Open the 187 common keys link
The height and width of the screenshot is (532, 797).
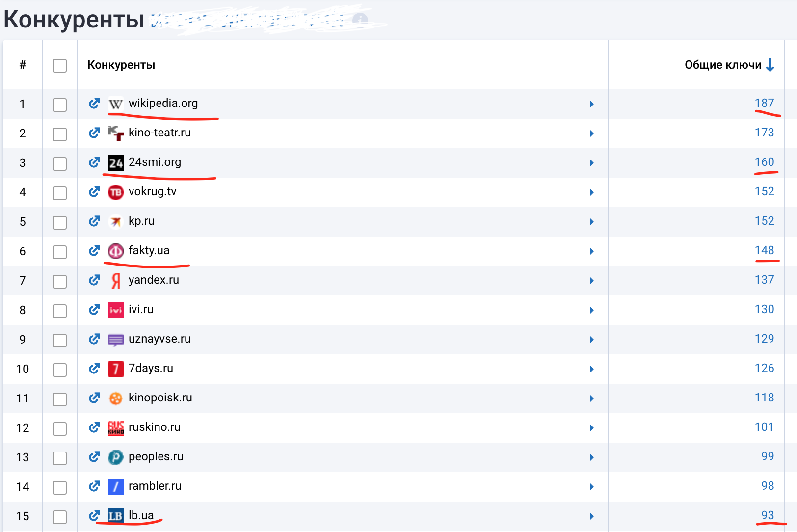point(764,103)
